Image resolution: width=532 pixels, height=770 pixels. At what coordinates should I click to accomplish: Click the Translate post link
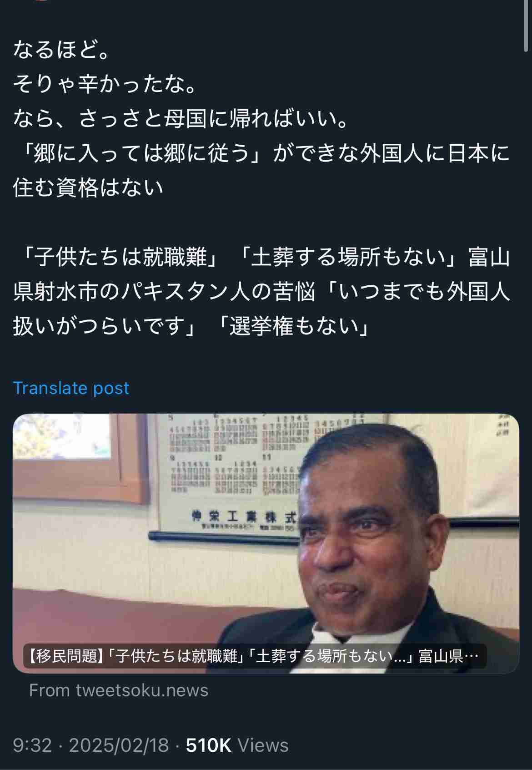coord(71,388)
